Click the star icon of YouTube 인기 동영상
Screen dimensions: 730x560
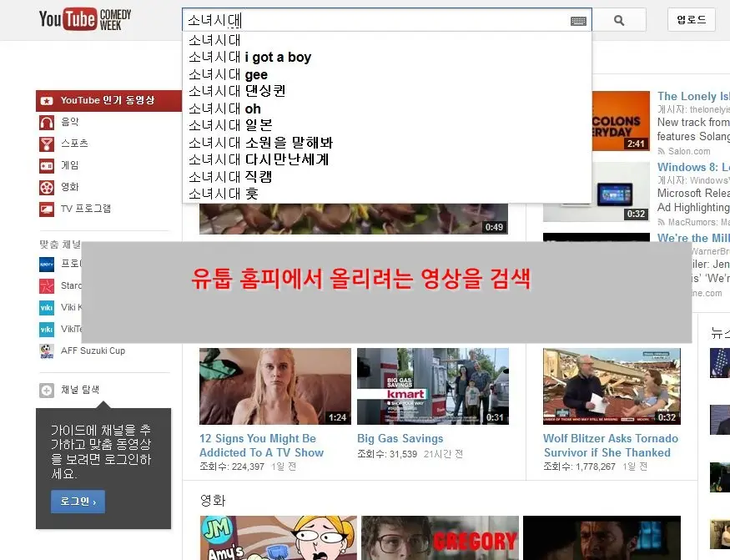(47, 101)
